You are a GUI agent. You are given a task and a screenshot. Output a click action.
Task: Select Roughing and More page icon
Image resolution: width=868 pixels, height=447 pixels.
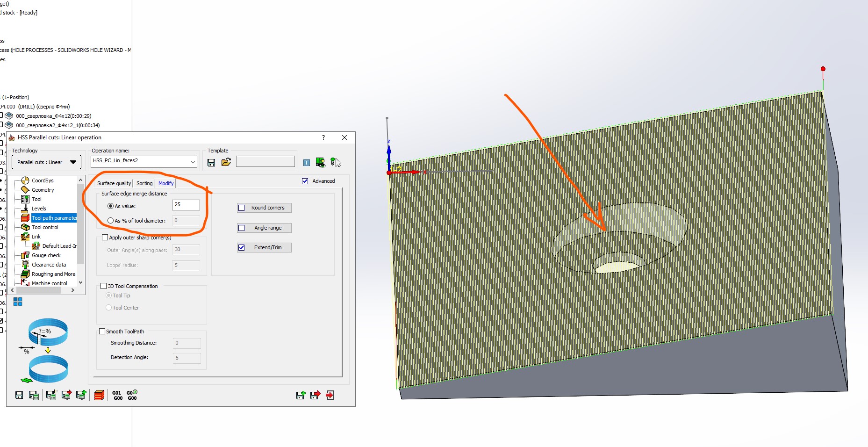(25, 274)
